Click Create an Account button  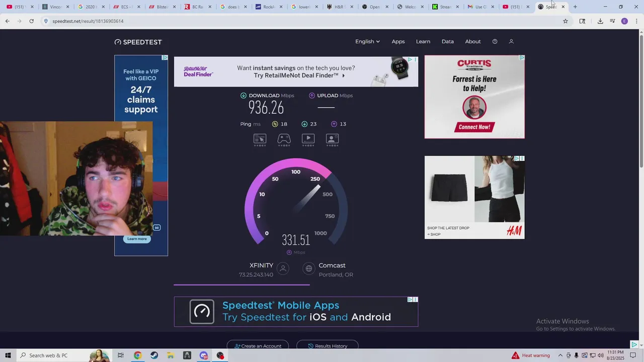258,346
